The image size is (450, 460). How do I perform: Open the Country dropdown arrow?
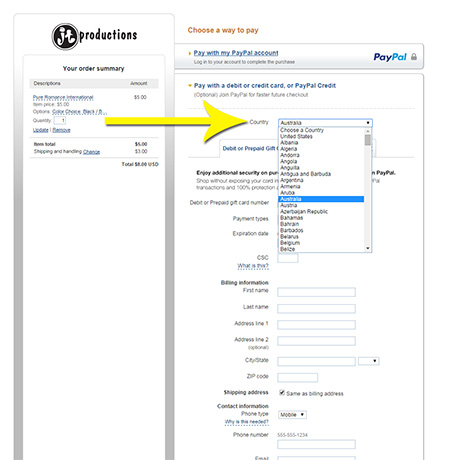(x=368, y=123)
